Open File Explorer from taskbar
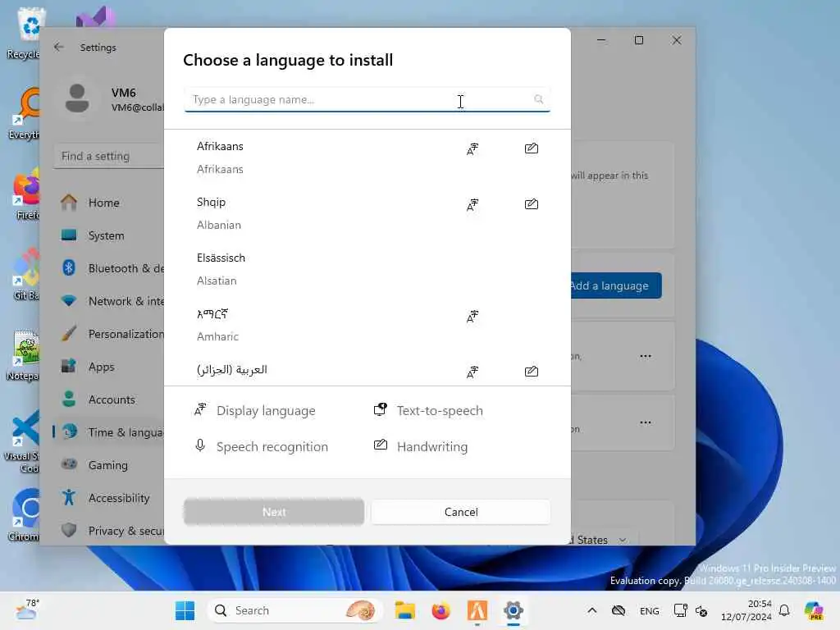Viewport: 840px width, 630px height. pyautogui.click(x=405, y=610)
